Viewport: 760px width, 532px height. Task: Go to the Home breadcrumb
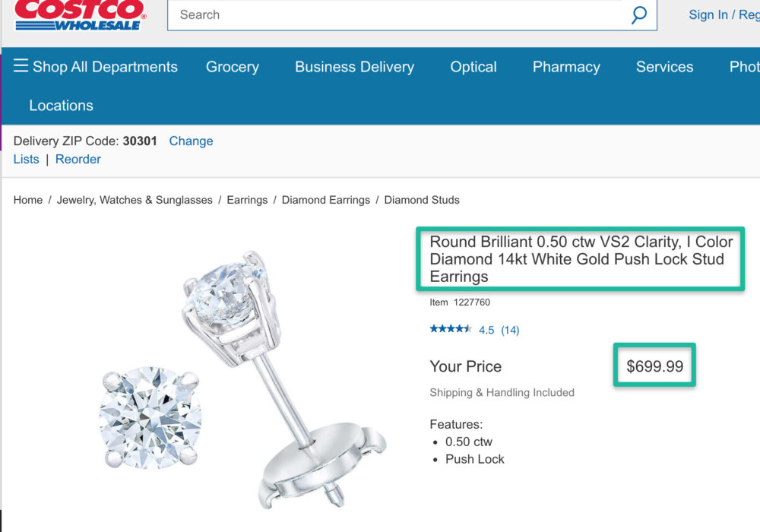28,200
